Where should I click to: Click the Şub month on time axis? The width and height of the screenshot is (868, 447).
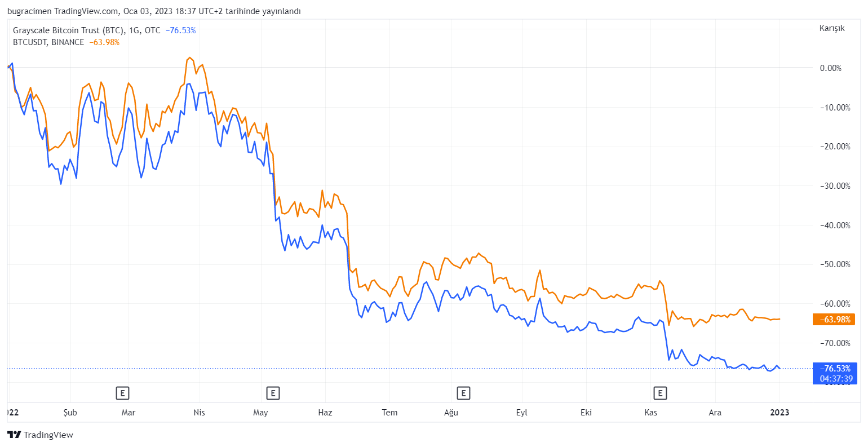(70, 413)
